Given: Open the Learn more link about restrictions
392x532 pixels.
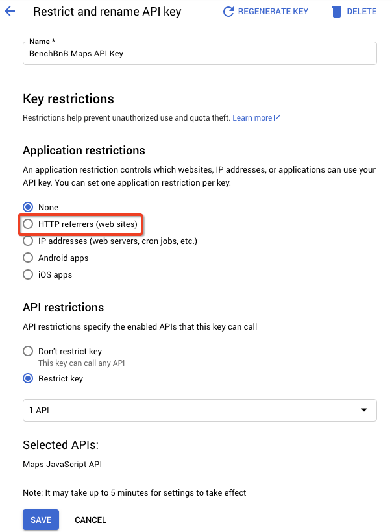Looking at the screenshot, I should [253, 117].
